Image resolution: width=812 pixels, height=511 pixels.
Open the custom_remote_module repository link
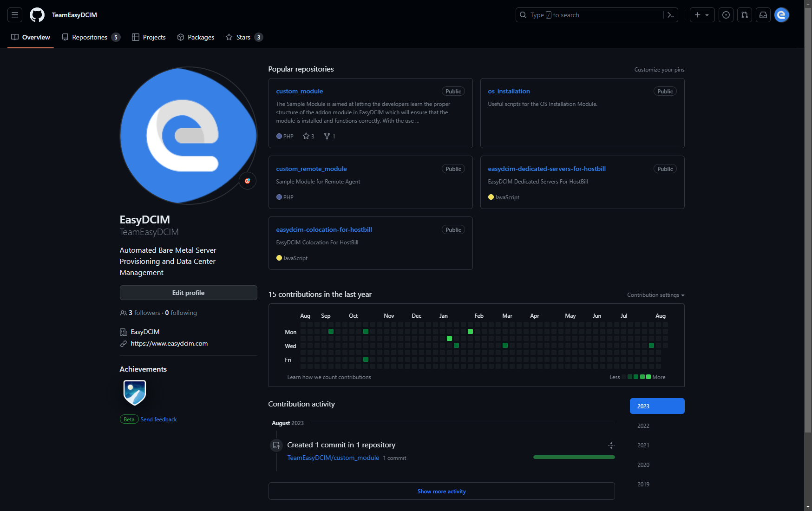pyautogui.click(x=311, y=169)
